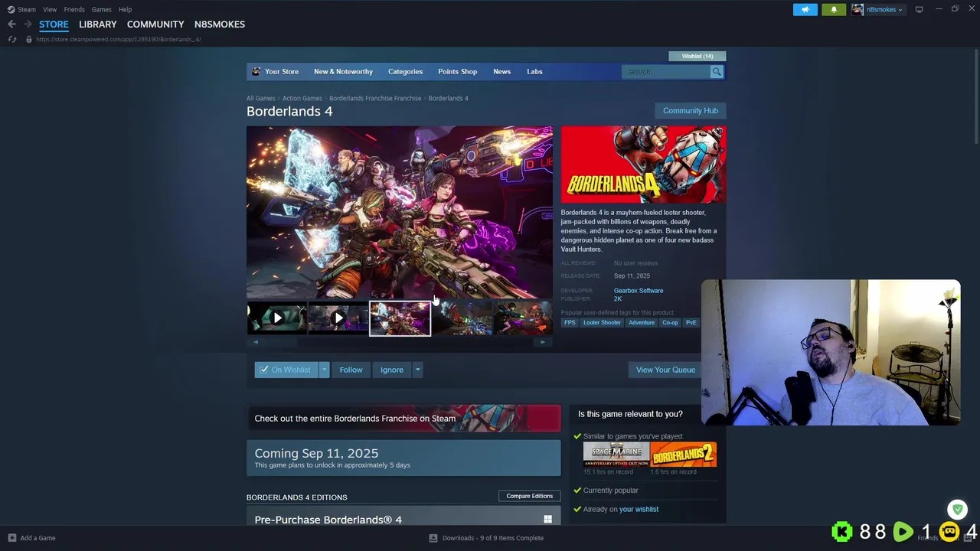Open the Borderlands 2 similar-game thumbnail

pyautogui.click(x=684, y=455)
